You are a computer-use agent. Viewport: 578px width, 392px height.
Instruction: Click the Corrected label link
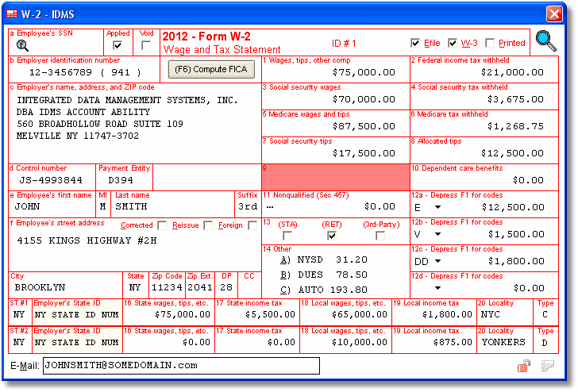pyautogui.click(x=137, y=225)
